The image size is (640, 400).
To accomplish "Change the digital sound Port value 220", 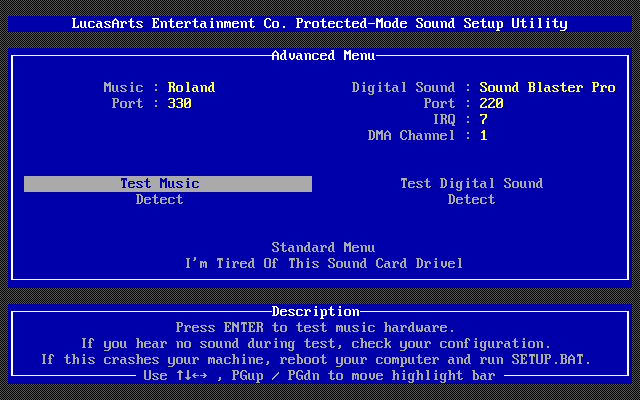I will click(x=491, y=104).
